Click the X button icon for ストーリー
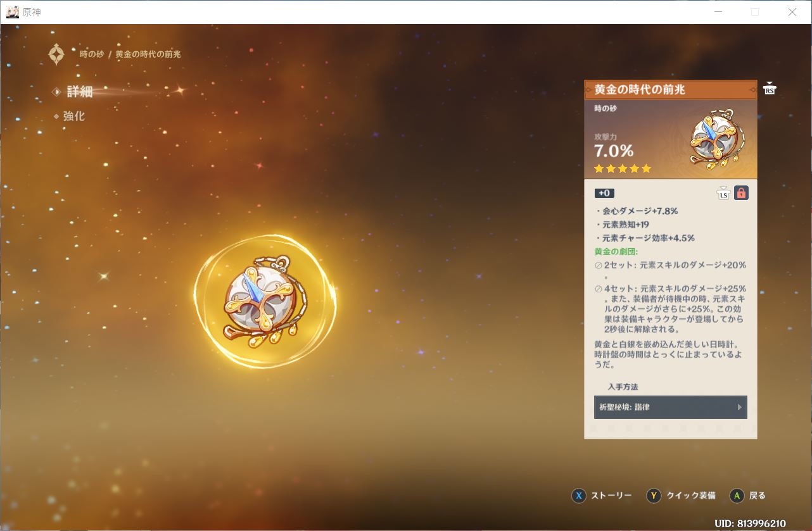 click(579, 496)
